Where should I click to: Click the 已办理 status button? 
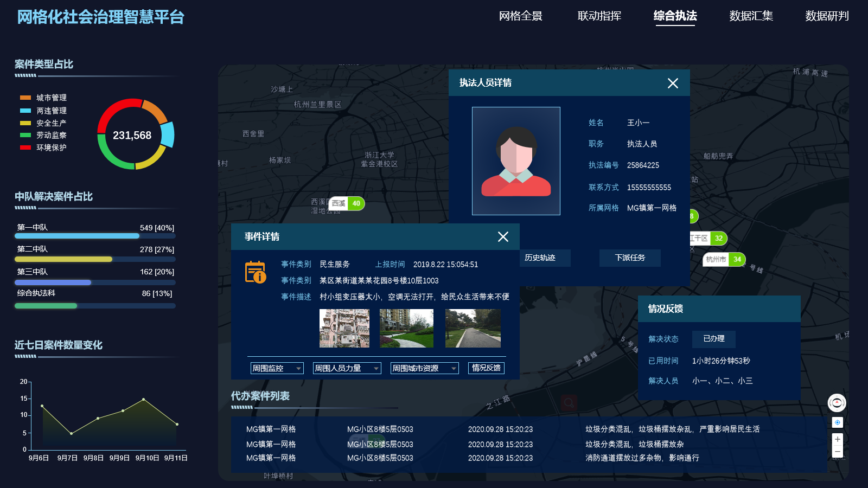coord(714,338)
